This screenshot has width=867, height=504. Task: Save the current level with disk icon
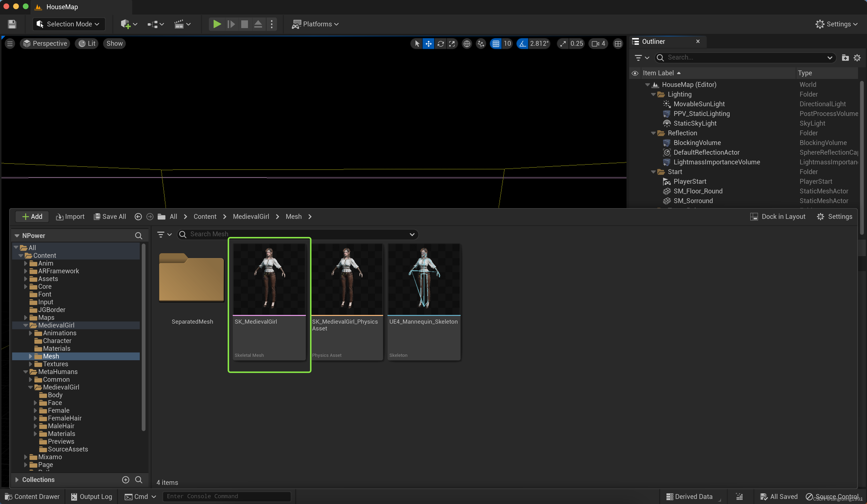tap(12, 24)
